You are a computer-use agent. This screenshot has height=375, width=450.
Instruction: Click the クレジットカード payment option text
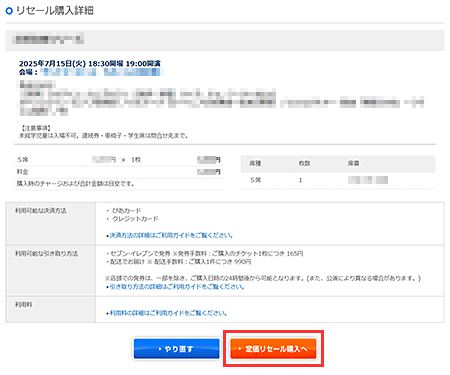[135, 219]
